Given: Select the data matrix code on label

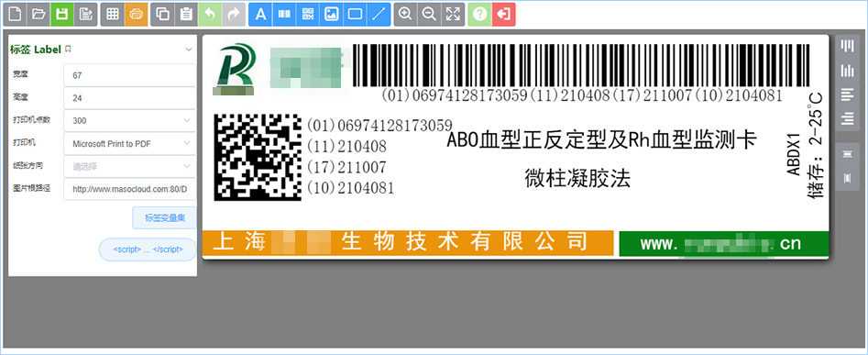Looking at the screenshot, I should [x=258, y=157].
